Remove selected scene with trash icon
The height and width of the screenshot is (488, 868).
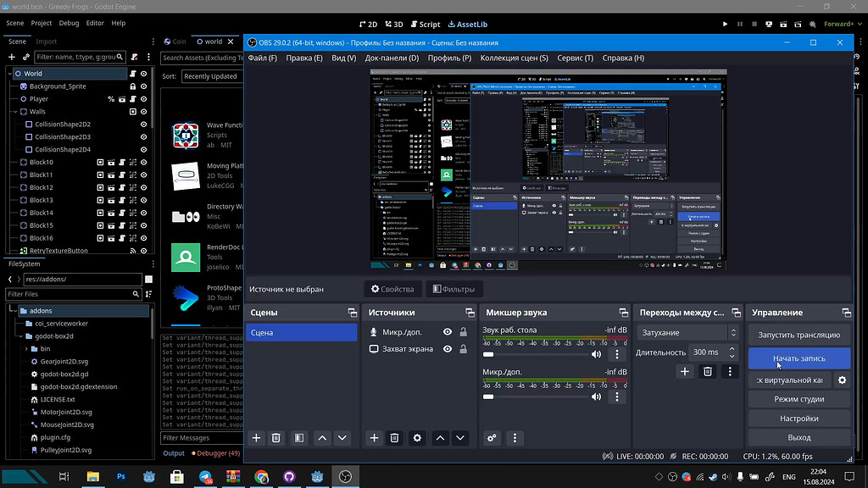[x=276, y=438]
